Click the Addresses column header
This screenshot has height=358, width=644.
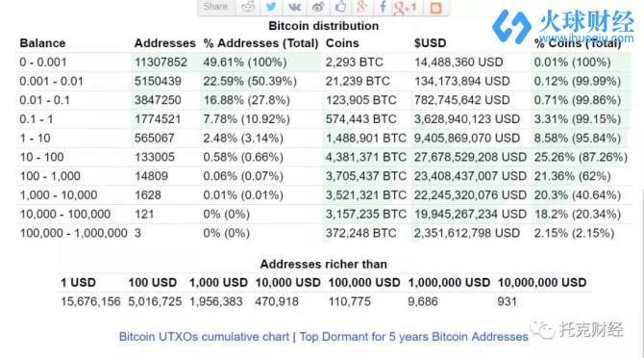(164, 43)
